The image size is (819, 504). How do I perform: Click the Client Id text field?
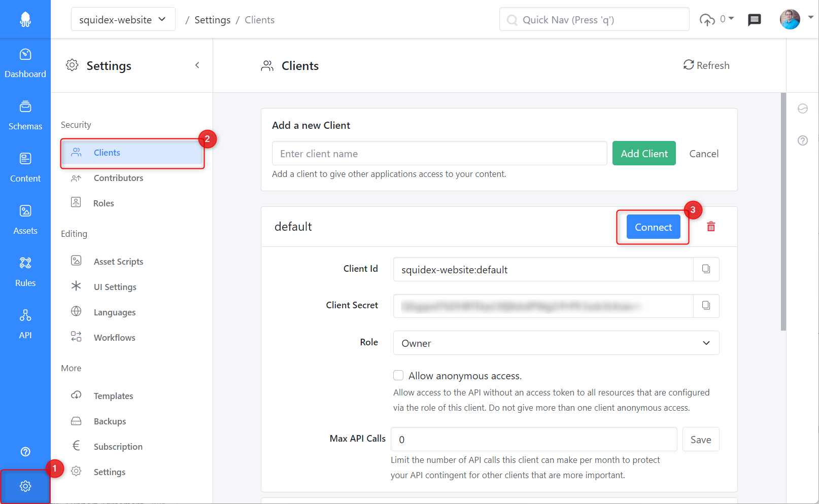tap(543, 269)
